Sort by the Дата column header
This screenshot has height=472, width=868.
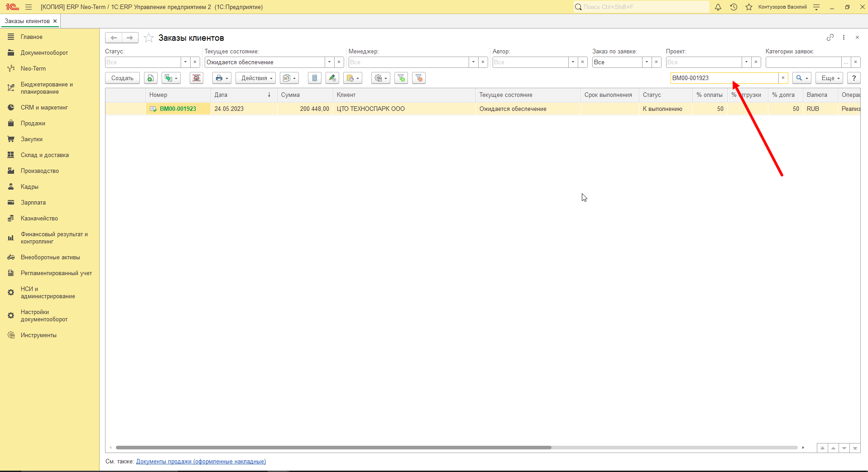pyautogui.click(x=244, y=95)
